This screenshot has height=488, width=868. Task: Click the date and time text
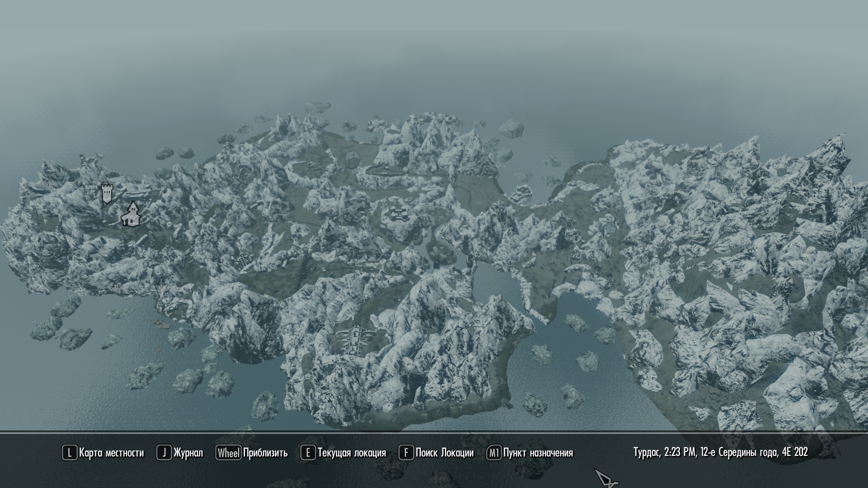tap(720, 452)
